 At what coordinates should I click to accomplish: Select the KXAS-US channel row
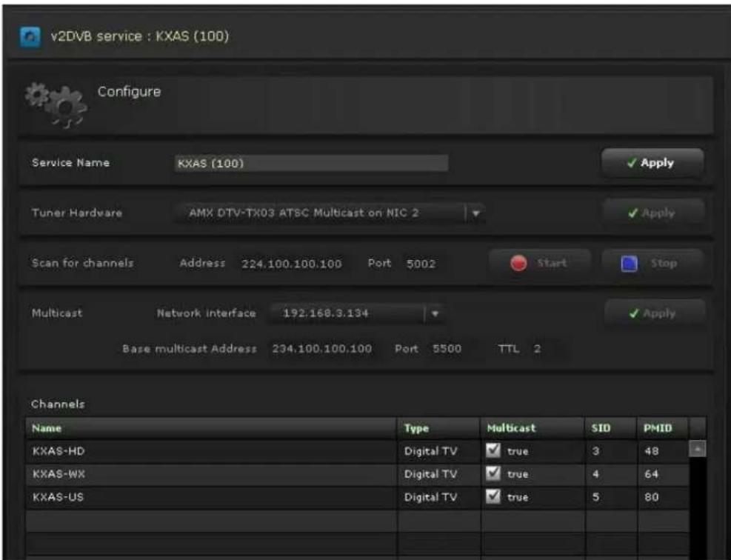(x=357, y=497)
